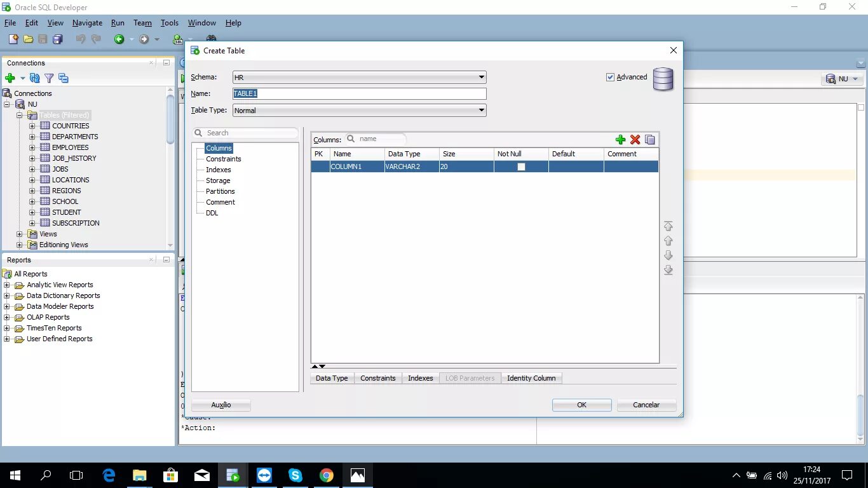Select Constraints in the dialog's left list

pos(224,159)
